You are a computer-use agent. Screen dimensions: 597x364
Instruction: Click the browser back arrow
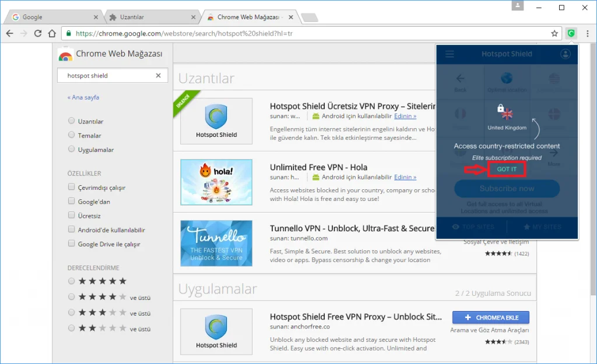(x=9, y=34)
